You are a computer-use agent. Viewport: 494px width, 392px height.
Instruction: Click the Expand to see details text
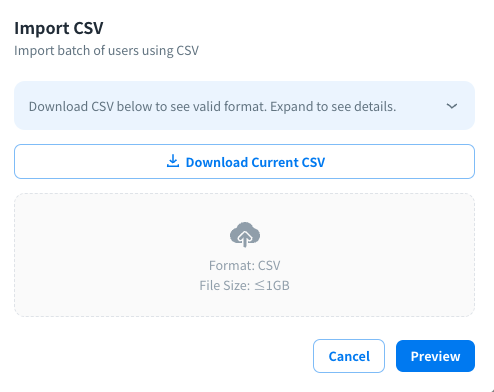333,107
